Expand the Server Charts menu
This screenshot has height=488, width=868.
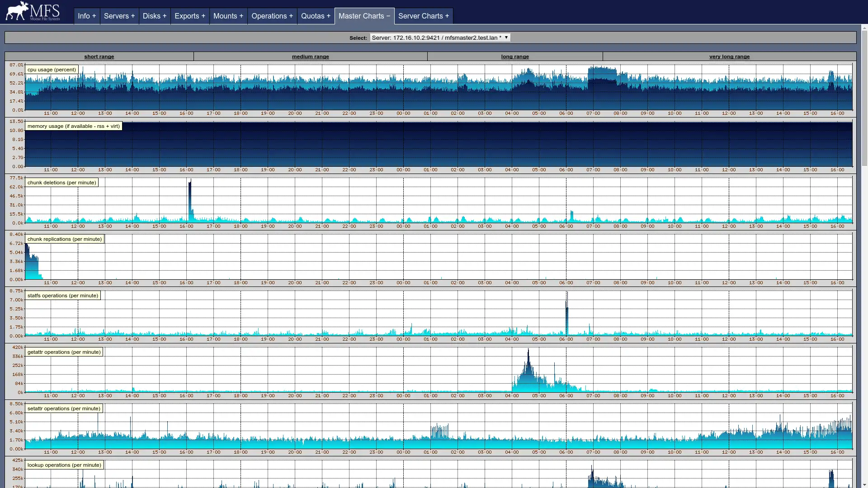point(423,16)
